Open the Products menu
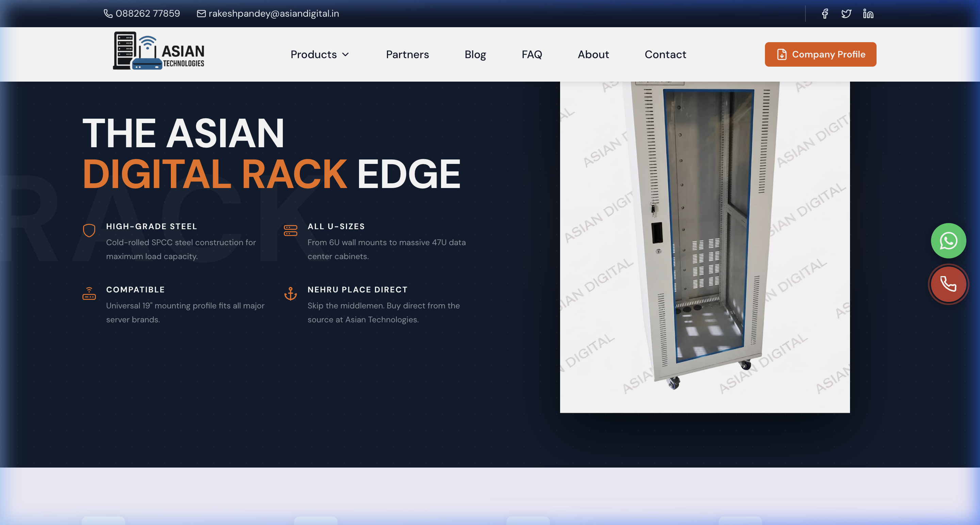Image resolution: width=980 pixels, height=525 pixels. [x=320, y=54]
